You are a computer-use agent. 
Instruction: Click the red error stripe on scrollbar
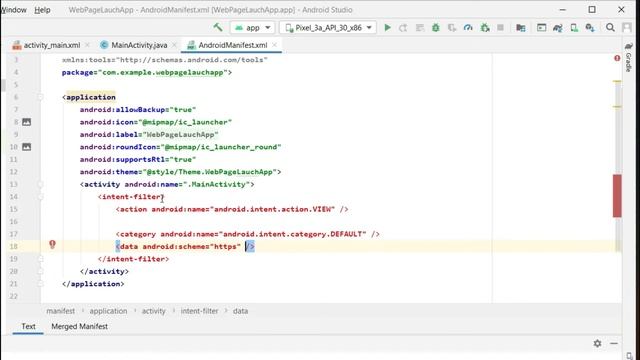click(x=617, y=196)
